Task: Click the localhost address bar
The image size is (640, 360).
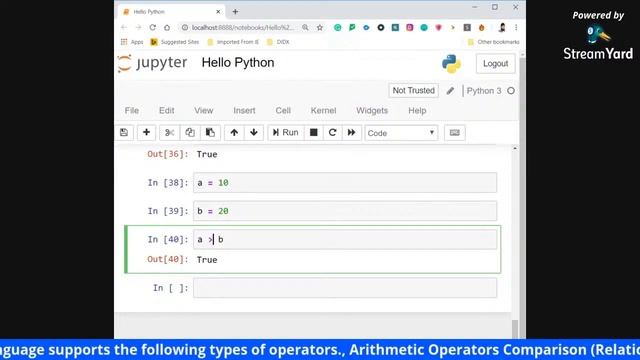Action: coord(243,28)
